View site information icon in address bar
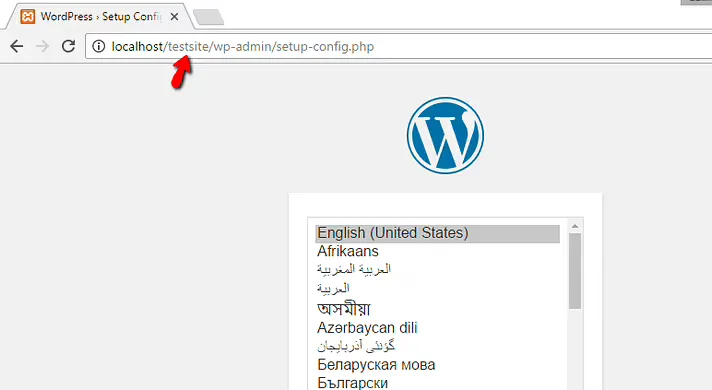This screenshot has height=390, width=712. pyautogui.click(x=99, y=46)
